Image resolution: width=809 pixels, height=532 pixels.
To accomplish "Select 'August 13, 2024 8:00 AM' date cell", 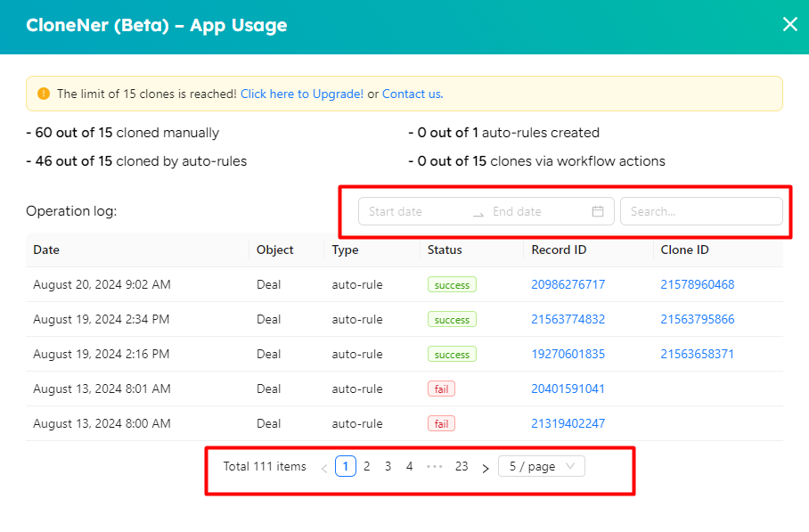I will pyautogui.click(x=102, y=423).
